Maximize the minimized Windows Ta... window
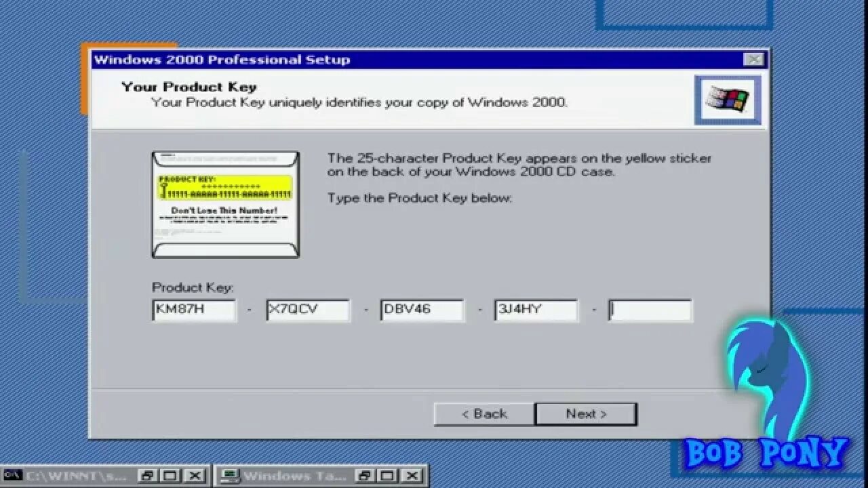The height and width of the screenshot is (488, 868). [386, 475]
